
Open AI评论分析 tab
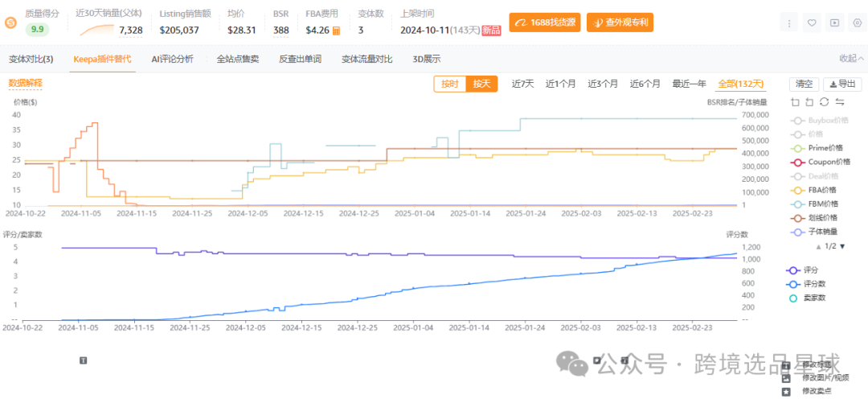172,59
